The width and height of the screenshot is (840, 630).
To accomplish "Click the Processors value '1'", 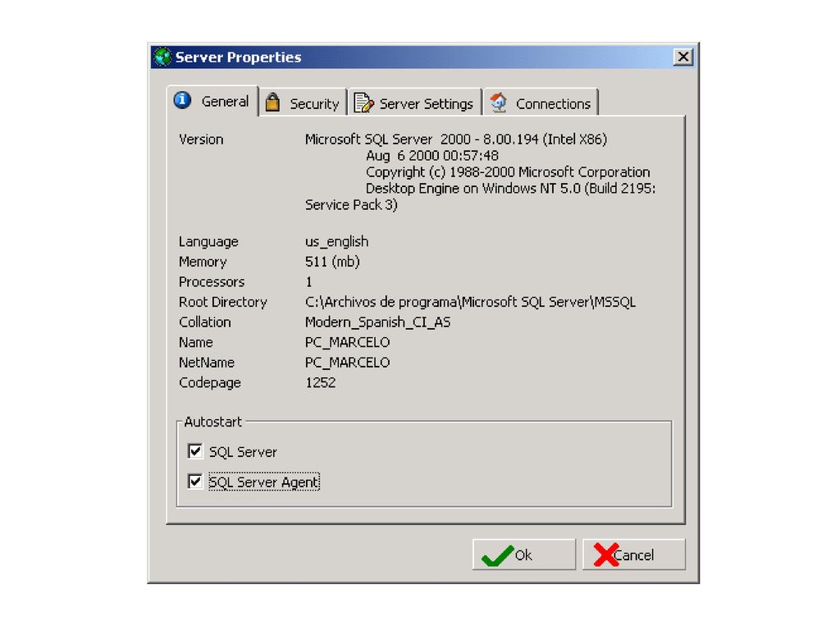I will coord(308,282).
